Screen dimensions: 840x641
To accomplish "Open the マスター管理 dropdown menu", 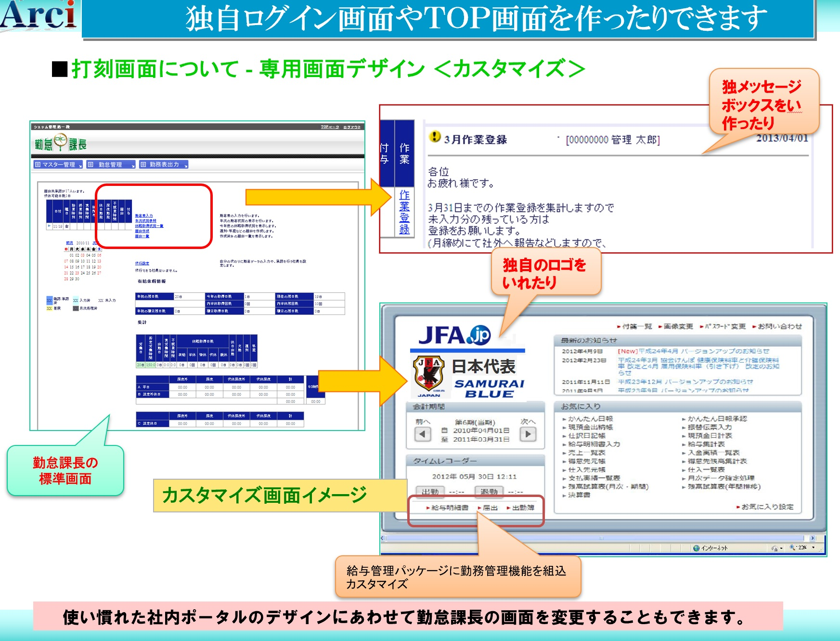I will click(x=58, y=165).
